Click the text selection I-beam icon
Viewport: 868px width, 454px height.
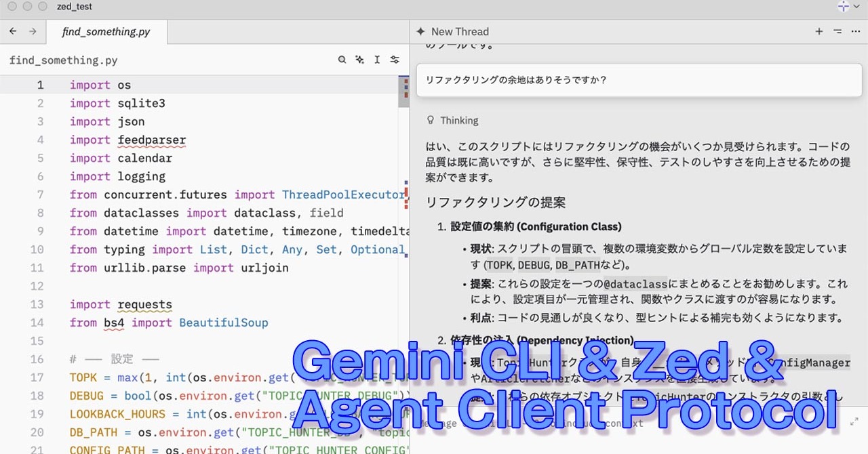tap(377, 60)
